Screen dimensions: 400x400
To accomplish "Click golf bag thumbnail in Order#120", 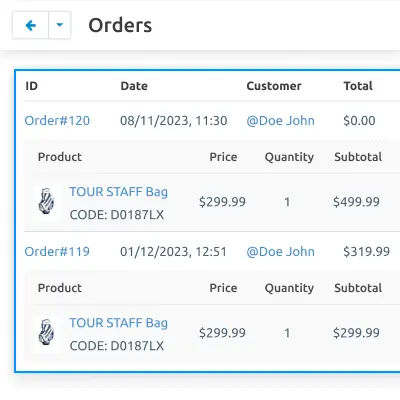I will pyautogui.click(x=47, y=201).
